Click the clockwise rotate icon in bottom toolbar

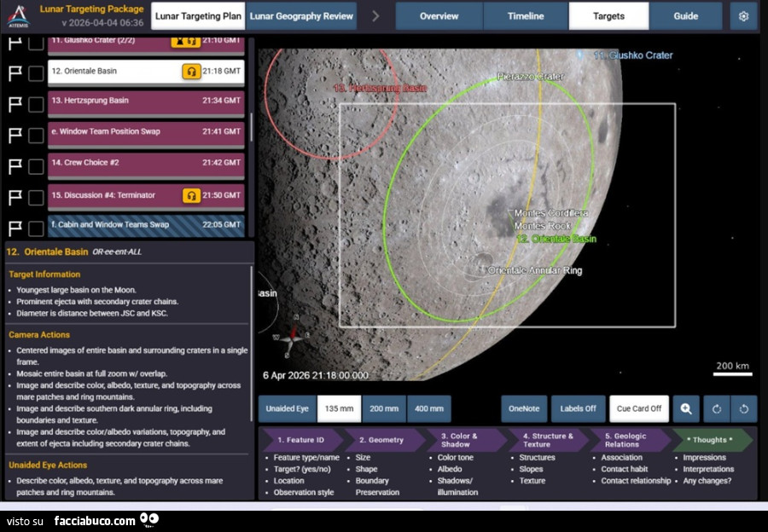click(716, 408)
